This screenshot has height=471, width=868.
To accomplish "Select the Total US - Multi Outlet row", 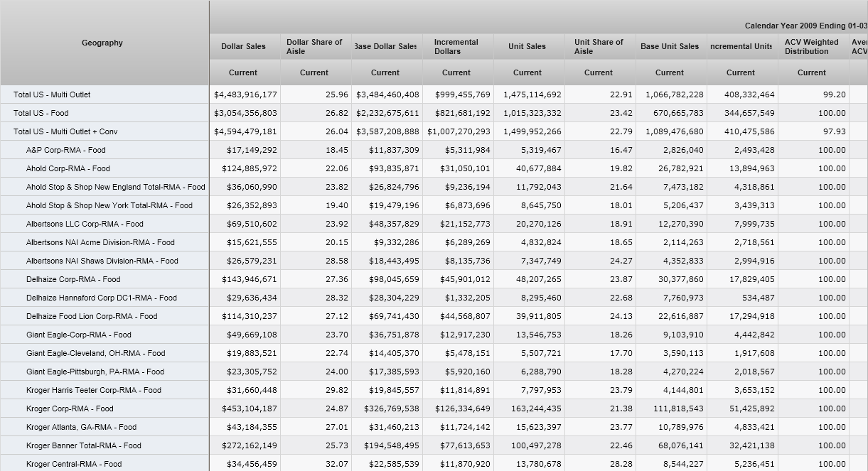I will 52,94.
